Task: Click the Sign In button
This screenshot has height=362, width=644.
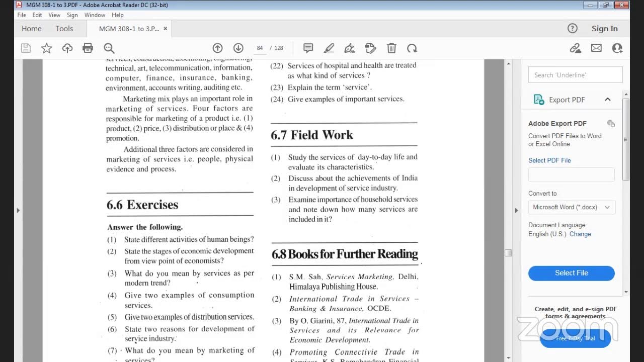Action: [605, 29]
